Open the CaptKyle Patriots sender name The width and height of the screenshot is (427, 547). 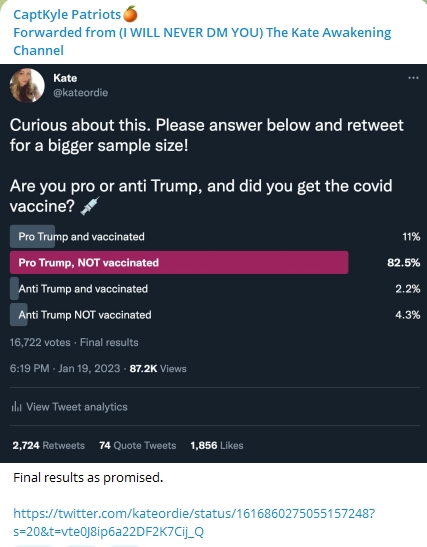pos(67,14)
